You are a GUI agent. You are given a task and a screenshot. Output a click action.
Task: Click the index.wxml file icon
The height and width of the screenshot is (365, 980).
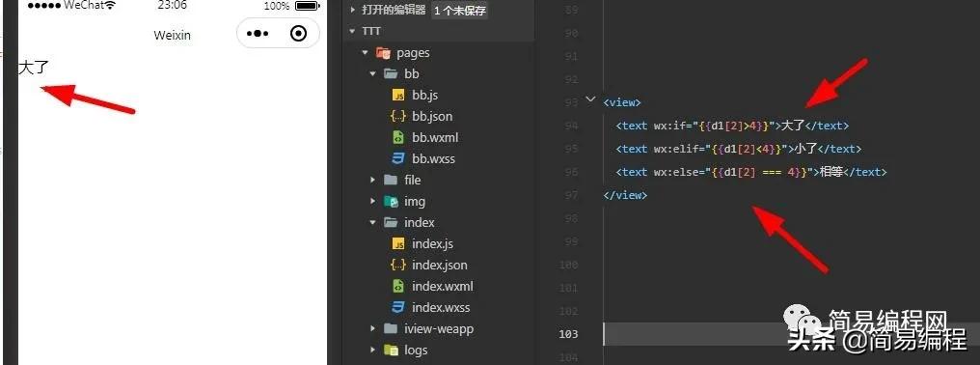click(x=398, y=287)
